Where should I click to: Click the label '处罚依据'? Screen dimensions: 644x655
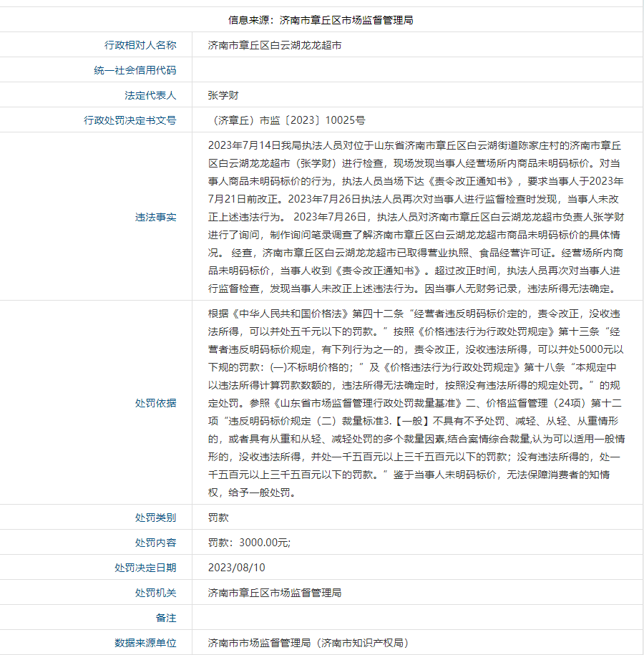coord(155,403)
